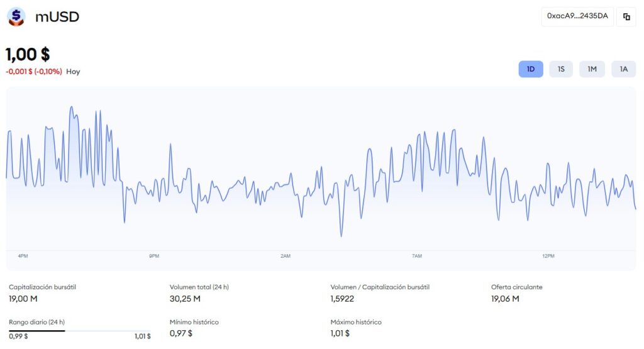
Task: Click the Volumen total (24 h) label
Action: coord(199,287)
